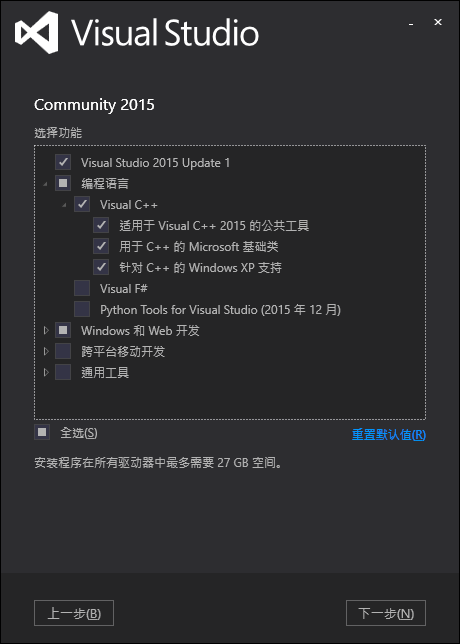Select Python Tools for Visual Studio label
The image size is (460, 644).
click(220, 309)
